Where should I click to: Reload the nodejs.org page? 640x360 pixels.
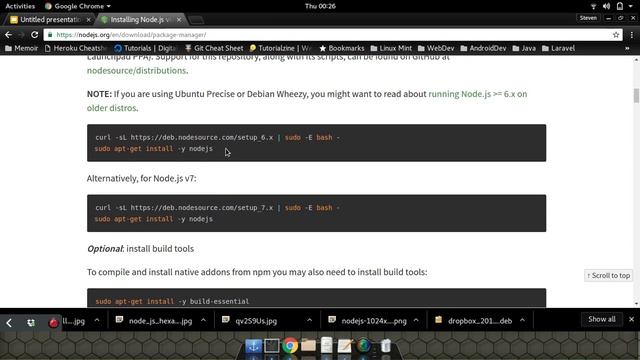click(x=35, y=35)
